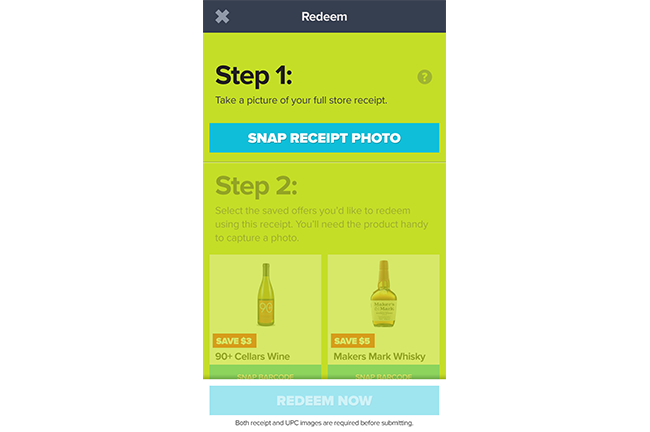Click the Makers Mark Whisky label
650x432 pixels.
pos(379,357)
